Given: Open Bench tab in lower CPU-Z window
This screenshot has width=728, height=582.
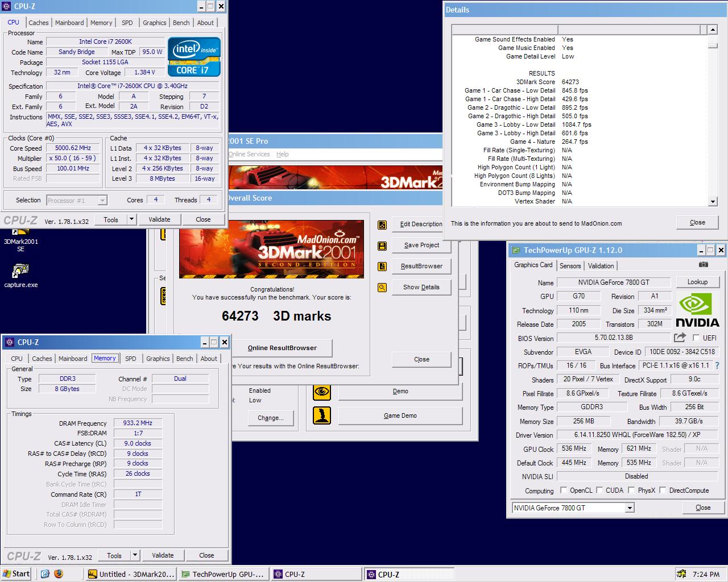Looking at the screenshot, I should click(x=184, y=359).
